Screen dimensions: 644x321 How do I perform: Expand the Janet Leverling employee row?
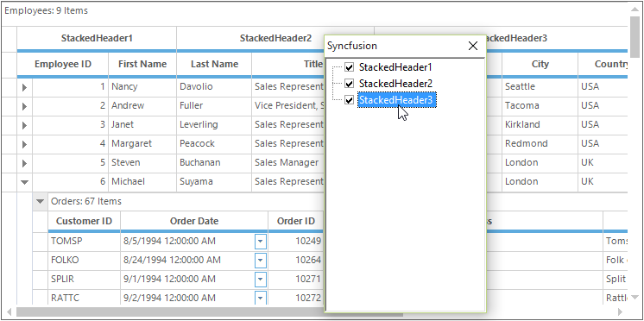pos(25,125)
